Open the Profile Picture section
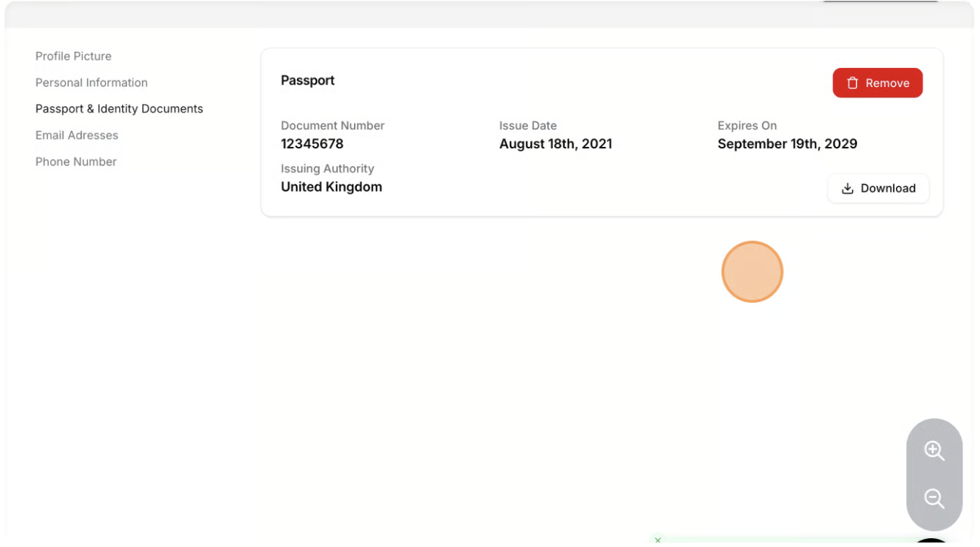Image resolution: width=980 pixels, height=547 pixels. (73, 56)
